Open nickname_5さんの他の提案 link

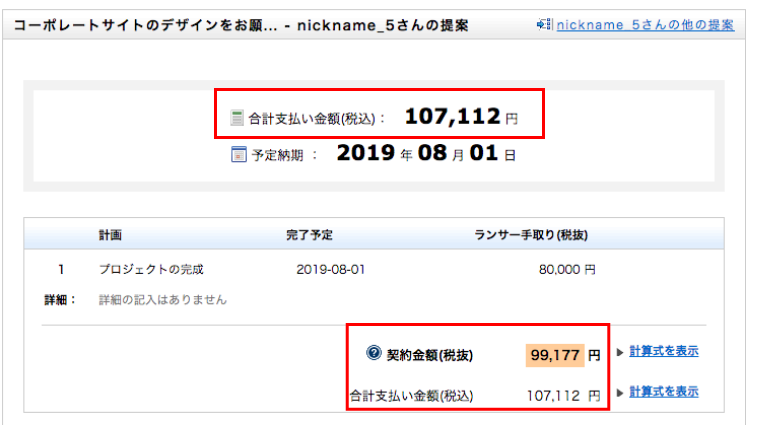point(645,25)
